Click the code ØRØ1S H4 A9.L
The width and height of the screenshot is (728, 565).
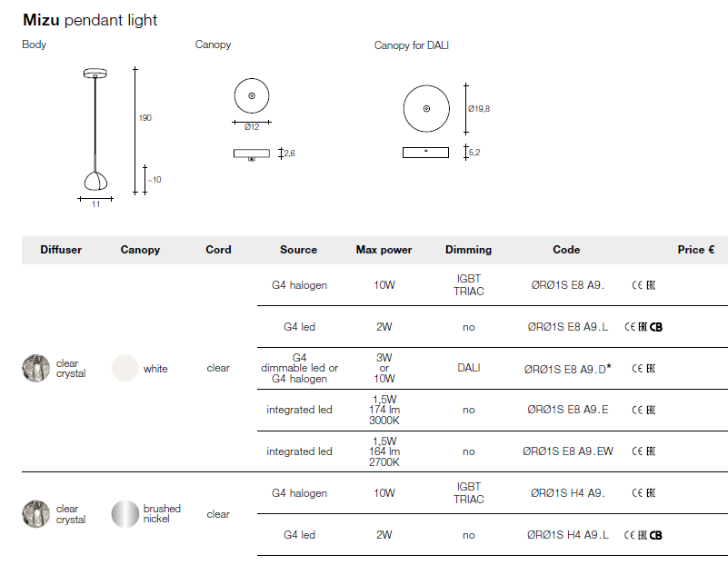568,535
